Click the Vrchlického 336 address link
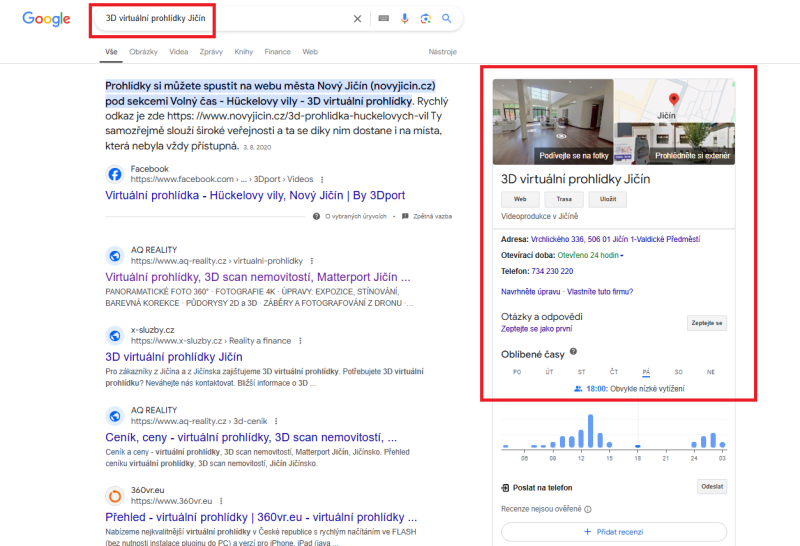Screen dimensions: 800x546 (615, 239)
